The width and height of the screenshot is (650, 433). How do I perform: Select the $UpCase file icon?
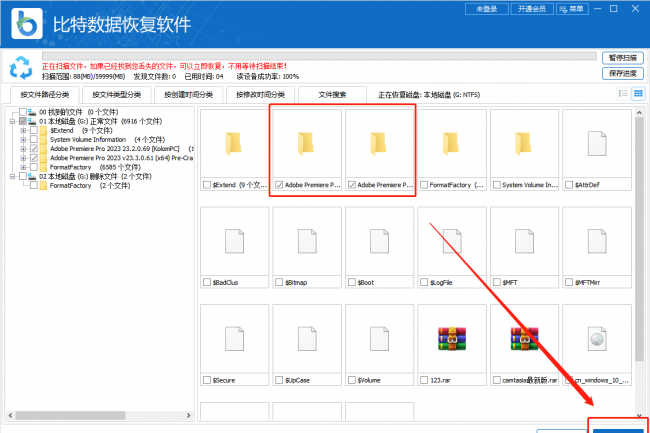307,339
